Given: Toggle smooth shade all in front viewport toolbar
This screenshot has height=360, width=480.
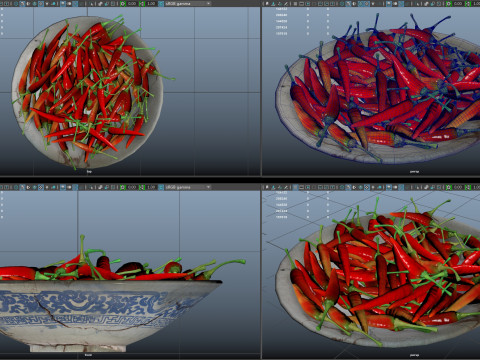Looking at the screenshot, I should point(22,187).
